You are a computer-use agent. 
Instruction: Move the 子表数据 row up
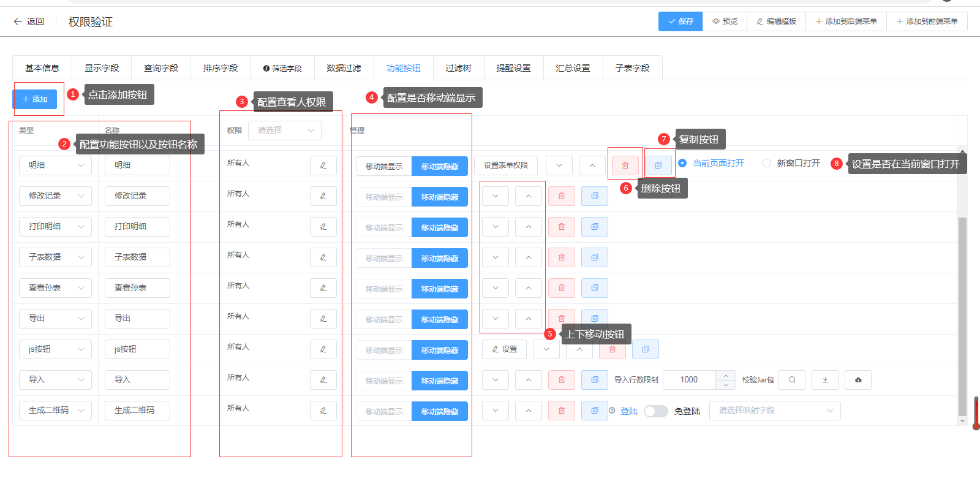point(528,257)
